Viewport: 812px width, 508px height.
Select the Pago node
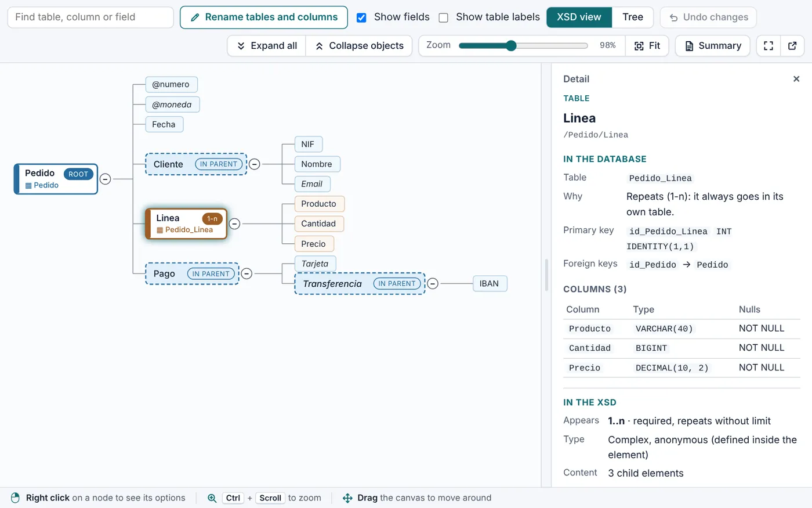pos(192,273)
